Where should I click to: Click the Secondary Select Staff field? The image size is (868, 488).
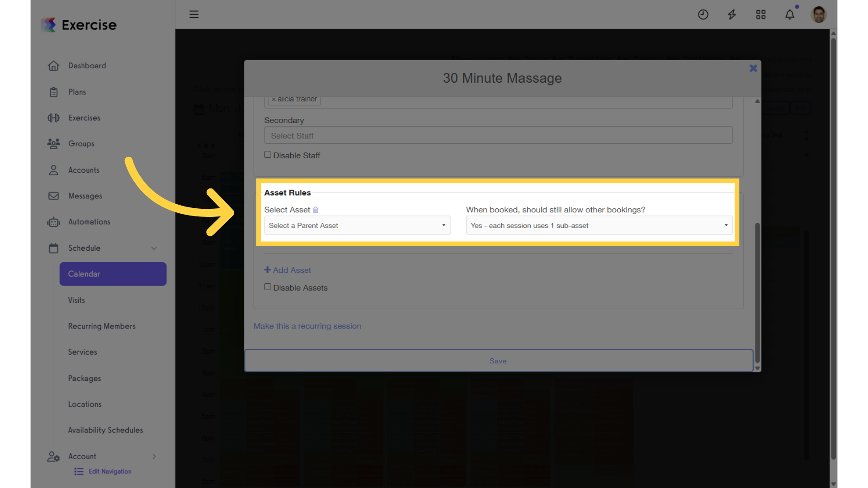pyautogui.click(x=498, y=136)
